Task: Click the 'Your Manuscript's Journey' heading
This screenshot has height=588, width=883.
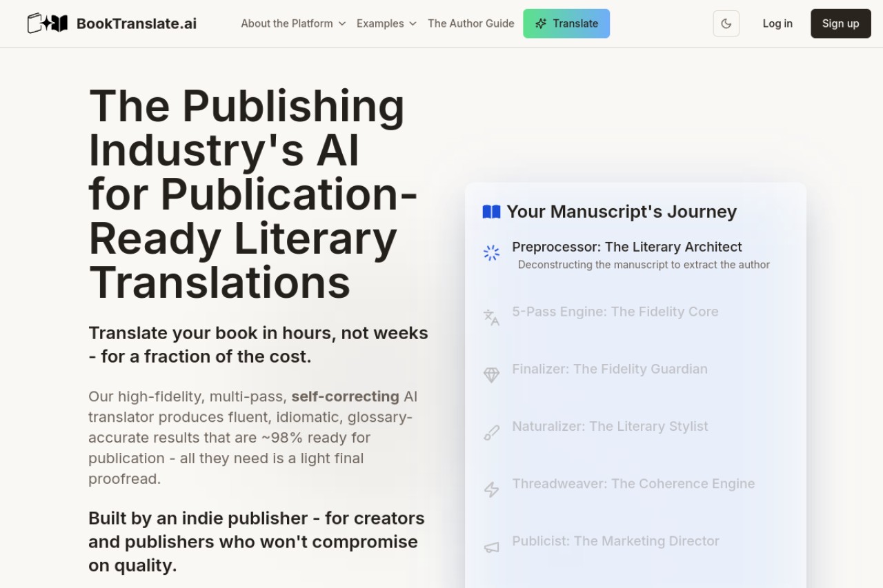Action: 622,212
